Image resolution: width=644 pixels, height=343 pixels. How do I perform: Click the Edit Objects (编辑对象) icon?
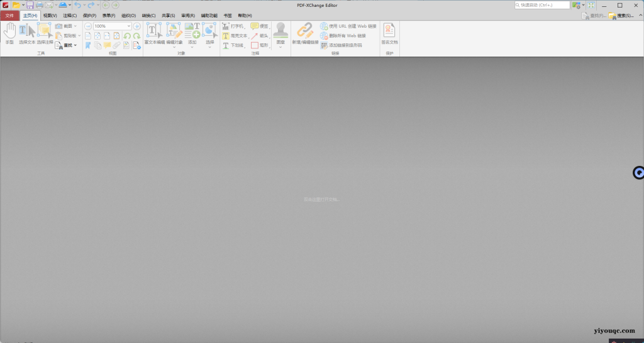[174, 33]
